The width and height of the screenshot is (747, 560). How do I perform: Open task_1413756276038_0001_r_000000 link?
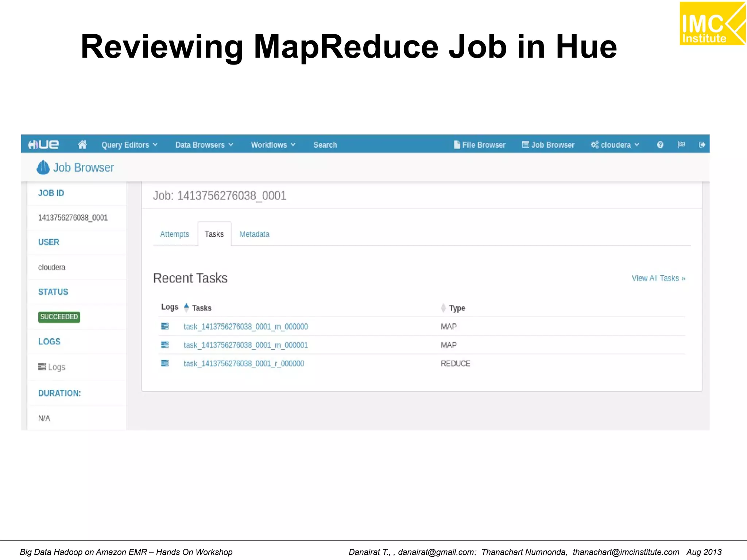pyautogui.click(x=244, y=363)
